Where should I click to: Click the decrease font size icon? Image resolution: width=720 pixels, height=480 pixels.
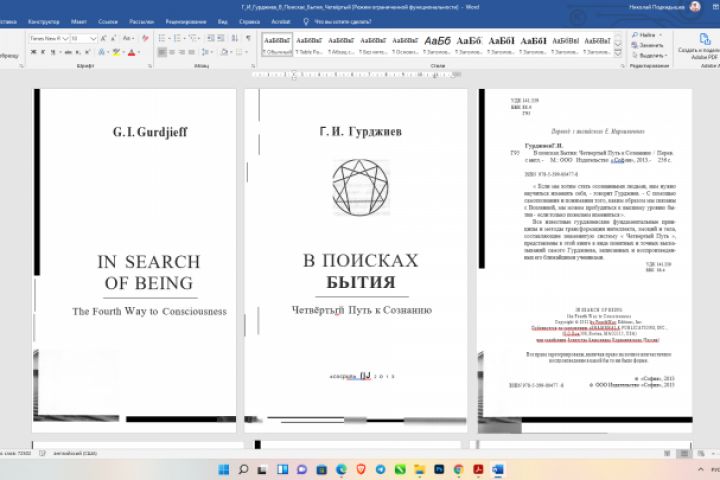tap(113, 38)
